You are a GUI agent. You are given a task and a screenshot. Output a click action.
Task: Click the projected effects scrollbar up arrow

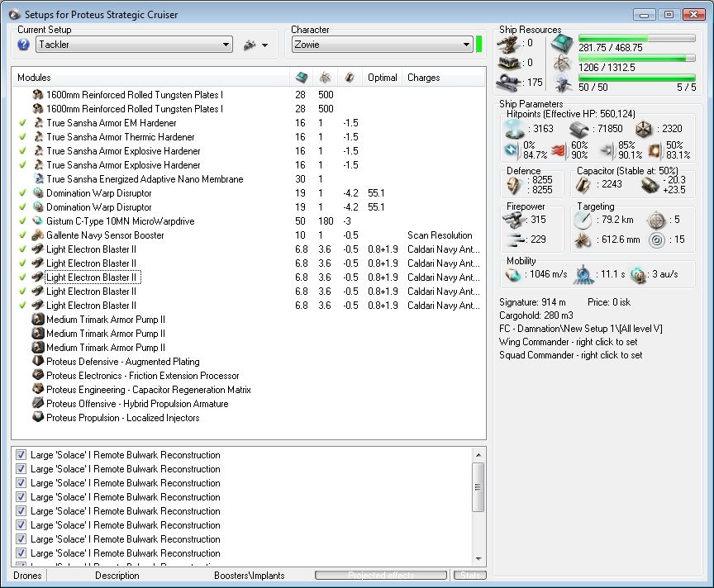478,455
